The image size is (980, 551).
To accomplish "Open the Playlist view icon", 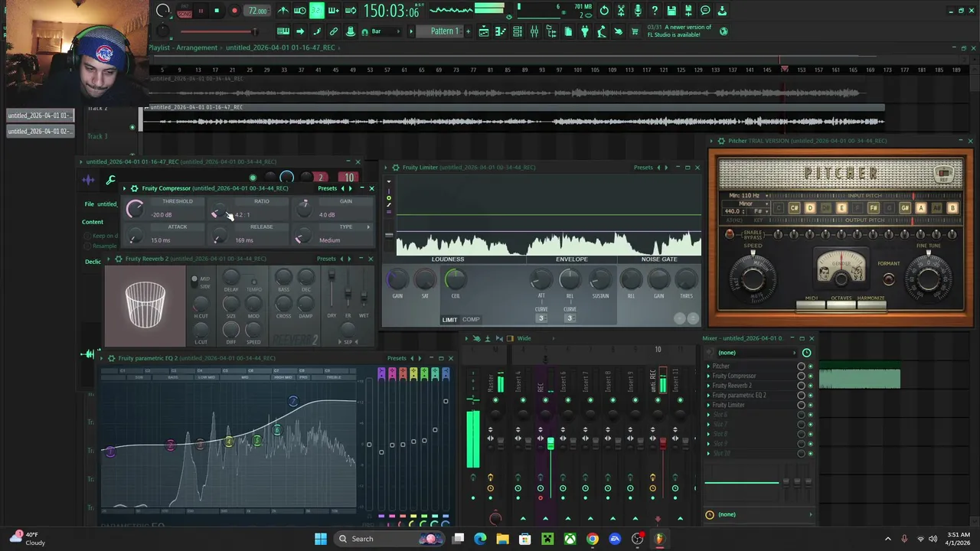I will click(484, 31).
